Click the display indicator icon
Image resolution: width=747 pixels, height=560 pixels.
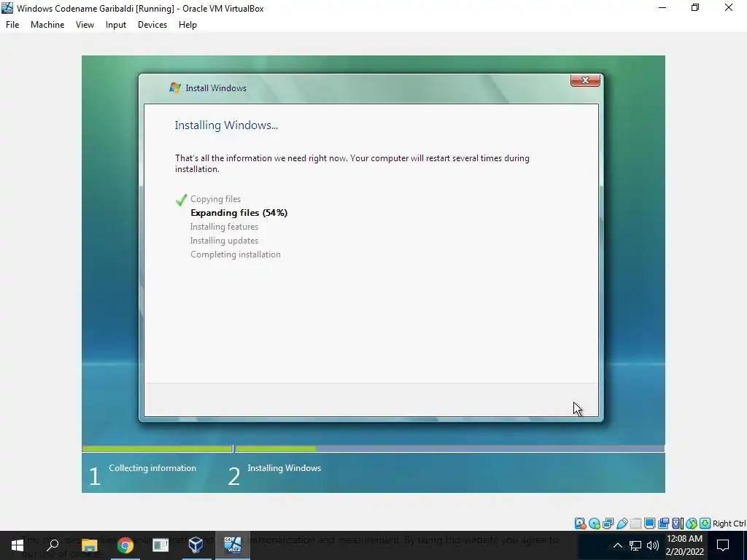pos(649,524)
